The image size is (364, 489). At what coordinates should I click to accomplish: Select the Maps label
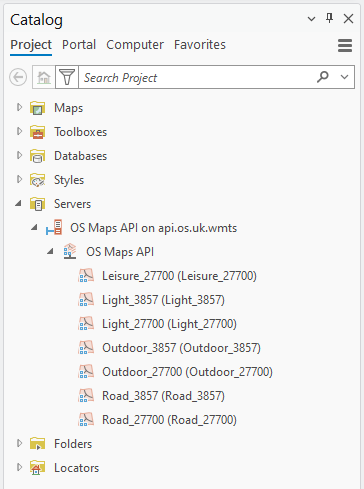pyautogui.click(x=69, y=108)
